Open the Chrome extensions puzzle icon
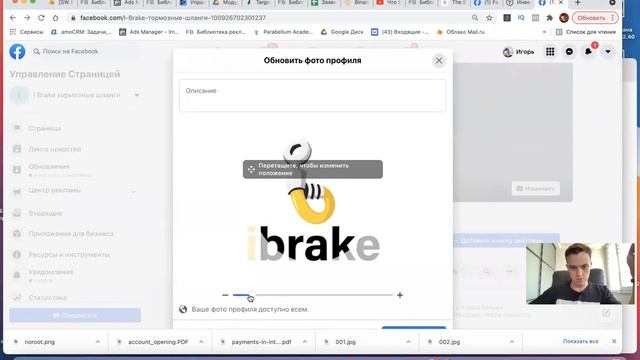Screen dimensions: 640x360 point(549,18)
